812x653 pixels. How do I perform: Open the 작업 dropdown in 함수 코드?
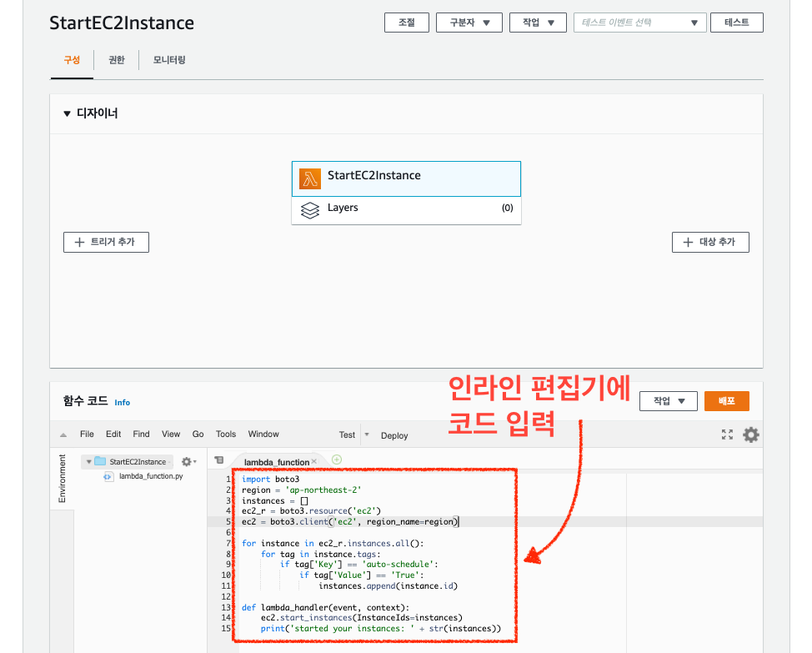pos(669,401)
